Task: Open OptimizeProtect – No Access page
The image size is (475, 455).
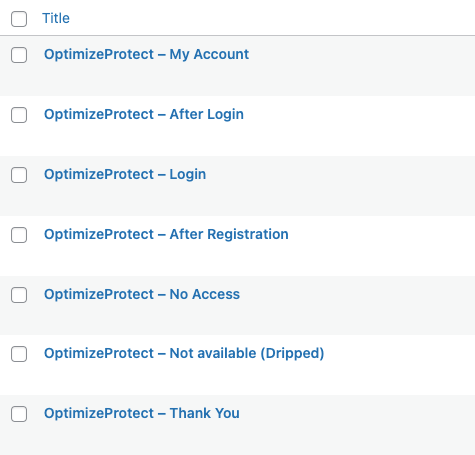Action: 142,294
